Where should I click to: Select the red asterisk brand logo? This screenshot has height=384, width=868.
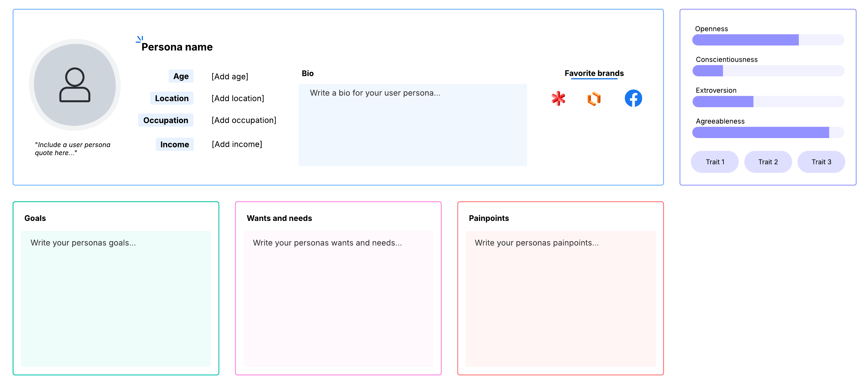(558, 98)
